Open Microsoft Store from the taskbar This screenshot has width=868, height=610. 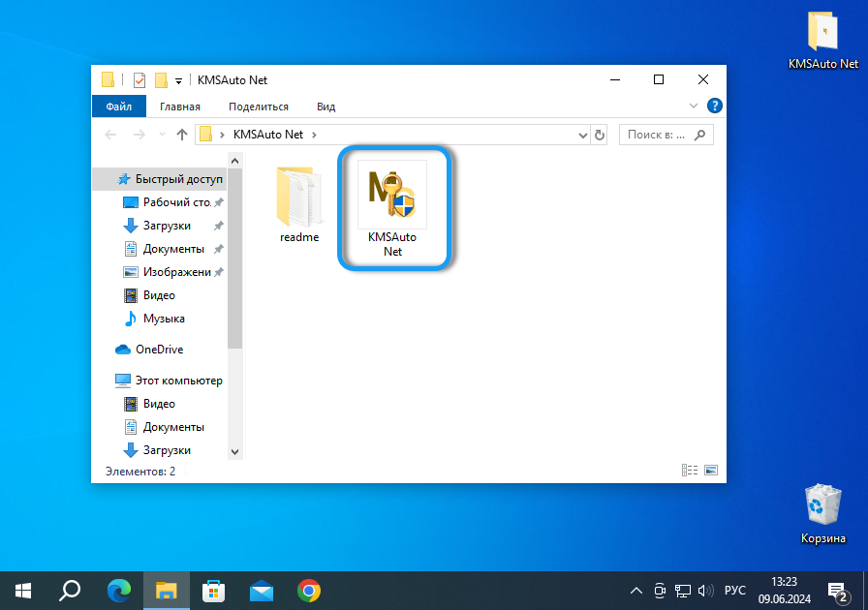tap(214, 591)
